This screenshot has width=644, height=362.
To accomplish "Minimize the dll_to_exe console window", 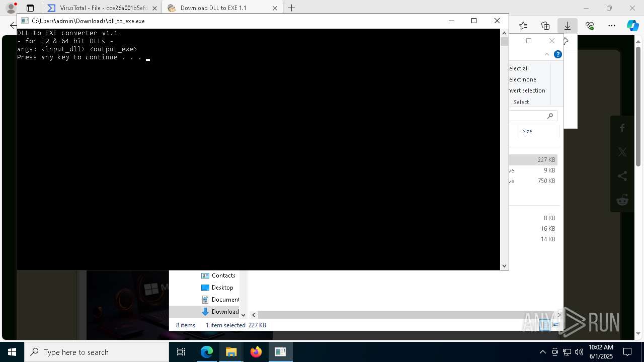I will coord(451,21).
